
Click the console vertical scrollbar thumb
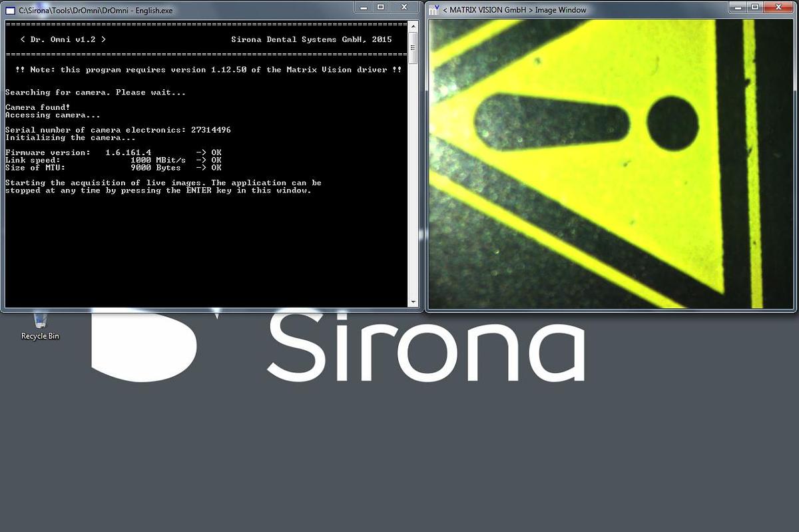pos(413,48)
